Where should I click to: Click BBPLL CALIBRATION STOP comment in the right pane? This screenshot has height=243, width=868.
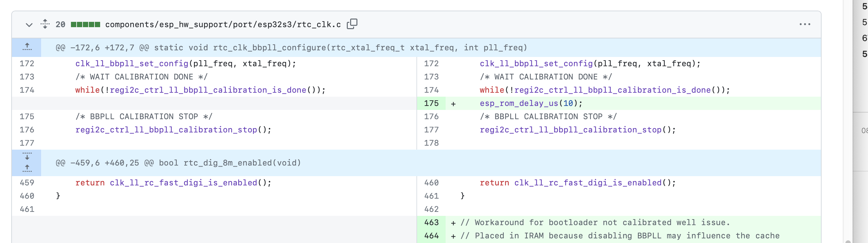[548, 117]
